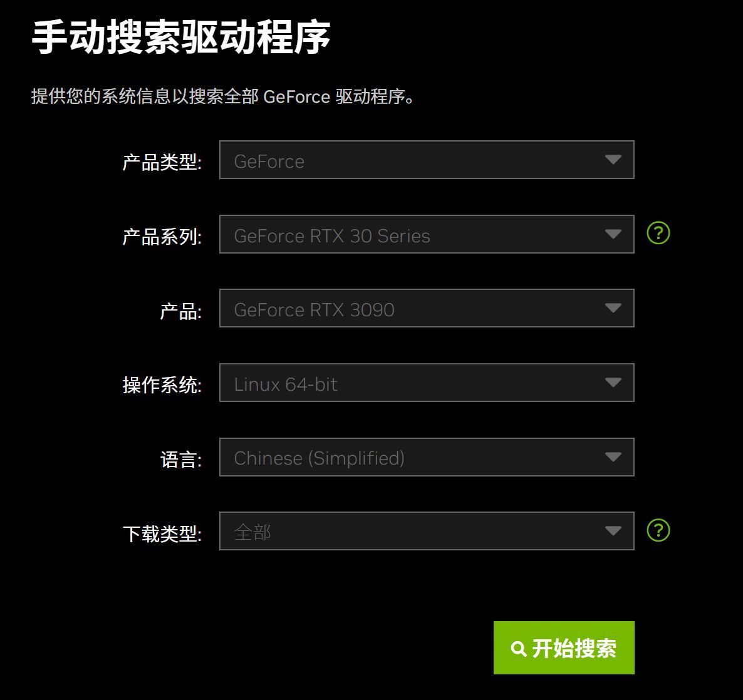
Task: Click the arrow in the 产品类型 GeForce box
Action: pyautogui.click(x=613, y=160)
